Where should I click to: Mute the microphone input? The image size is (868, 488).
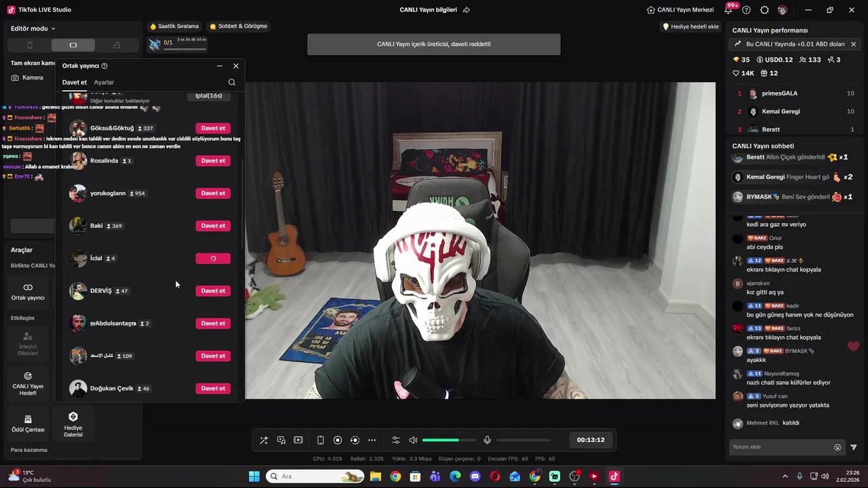pos(487,440)
